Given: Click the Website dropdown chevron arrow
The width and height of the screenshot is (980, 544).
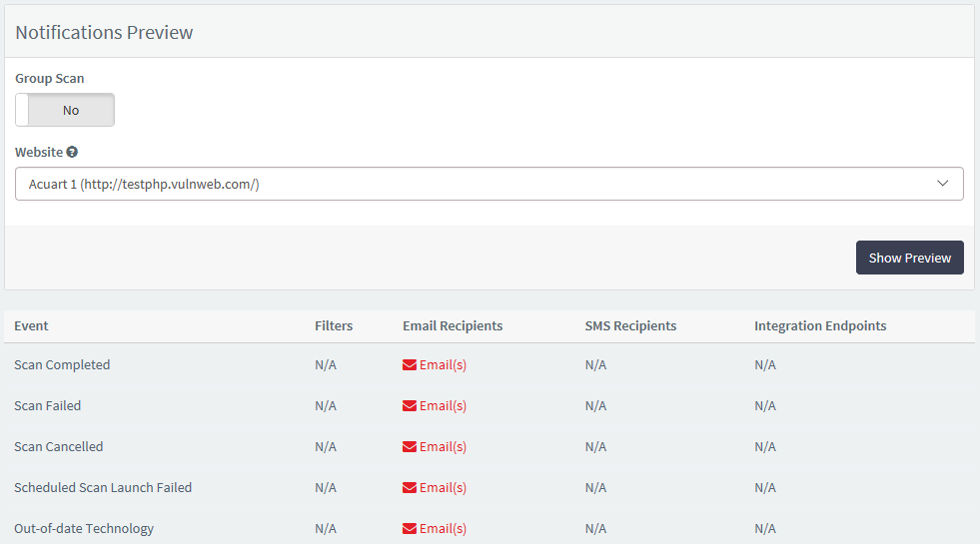Looking at the screenshot, I should click(942, 184).
